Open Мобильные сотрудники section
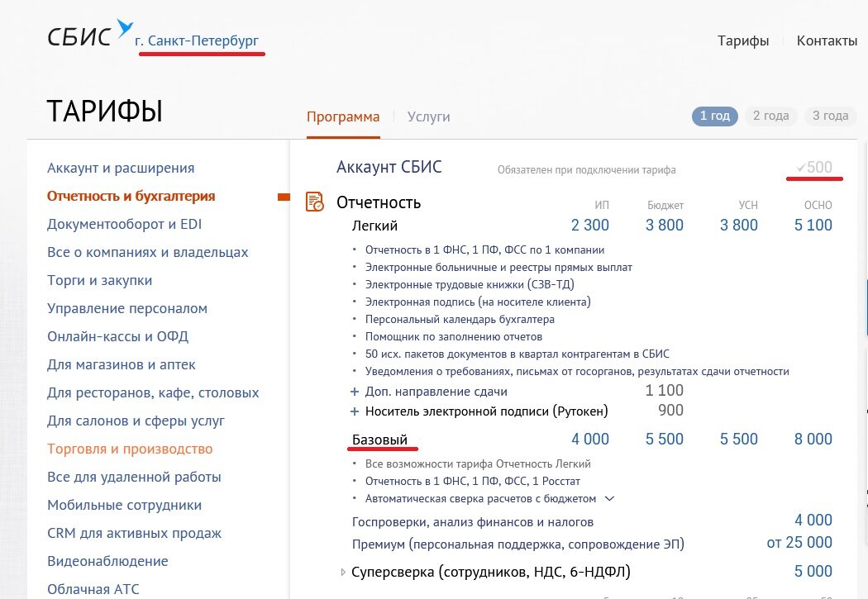 (125, 505)
